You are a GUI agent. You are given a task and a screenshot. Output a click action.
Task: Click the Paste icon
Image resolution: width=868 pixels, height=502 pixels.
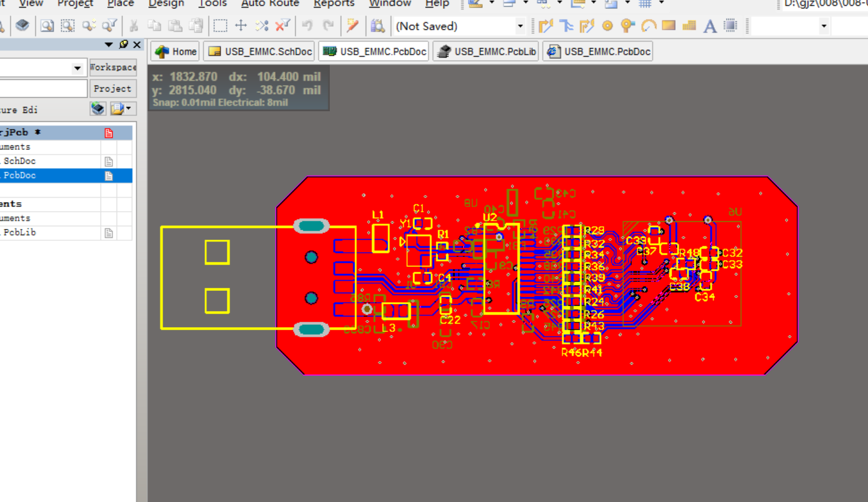pos(175,26)
